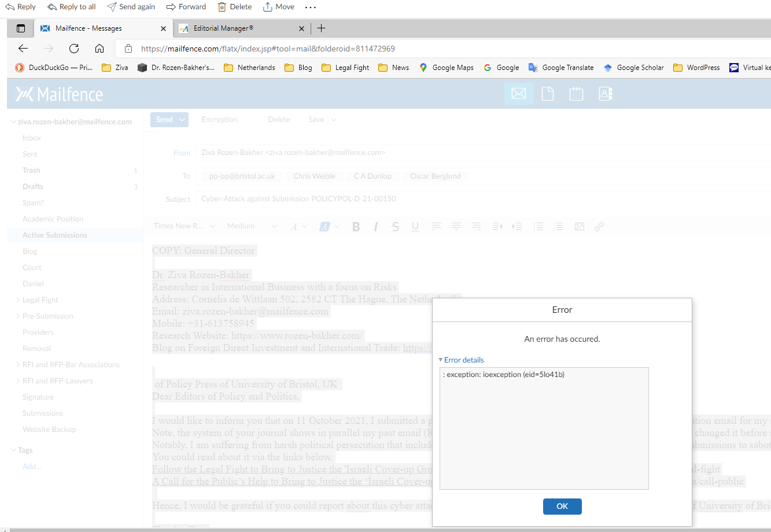Screen dimensions: 771x532
Task: Expand the RFI and RFP-Lawyers folder
Action: pyautogui.click(x=18, y=381)
